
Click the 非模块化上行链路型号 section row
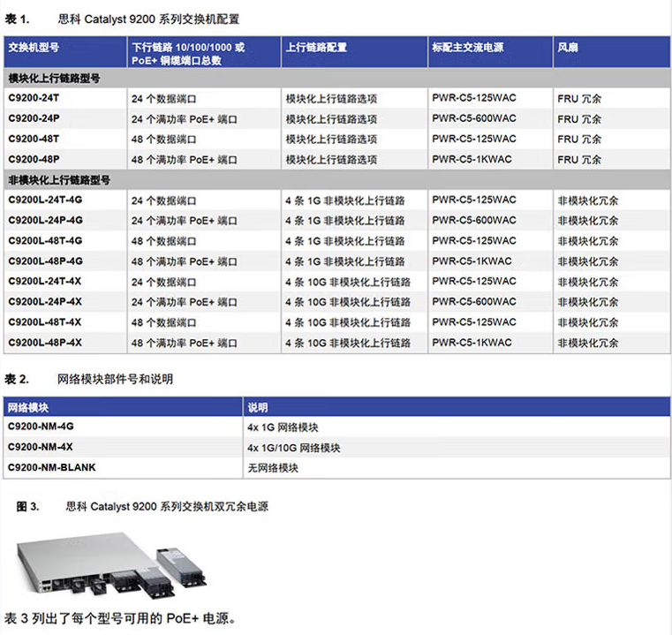(59, 180)
